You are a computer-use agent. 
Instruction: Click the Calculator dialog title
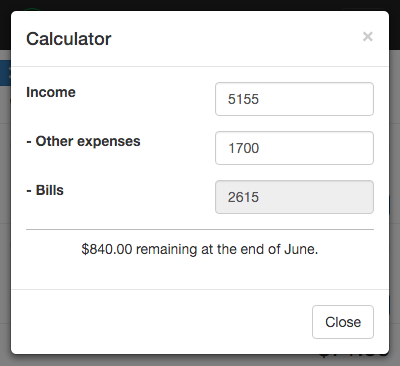click(69, 39)
